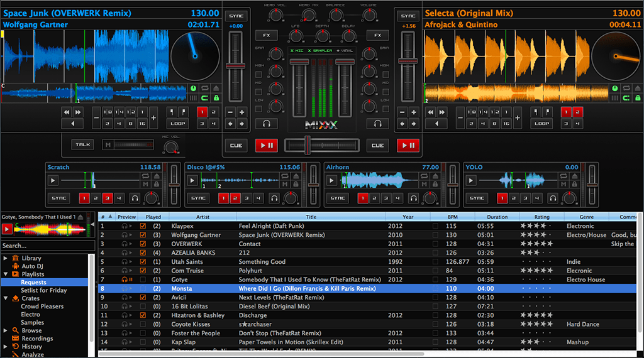Expand the History tree node

[x=5, y=347]
